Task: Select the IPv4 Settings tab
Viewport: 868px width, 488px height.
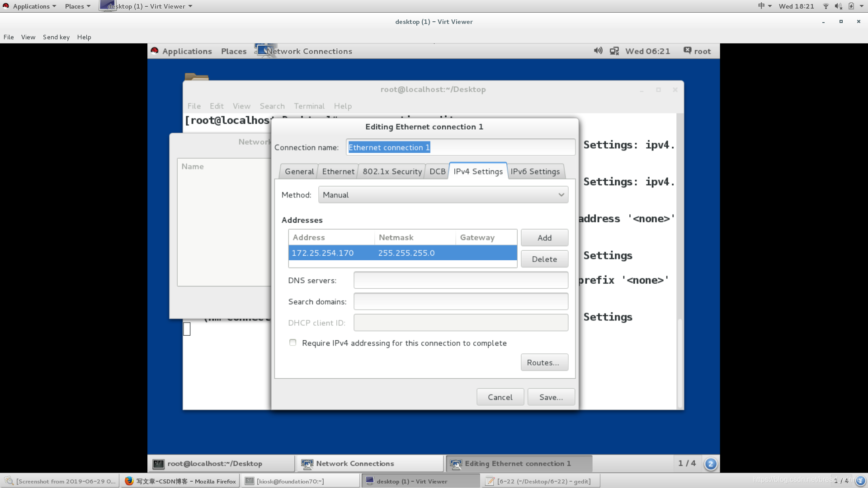Action: click(x=478, y=171)
